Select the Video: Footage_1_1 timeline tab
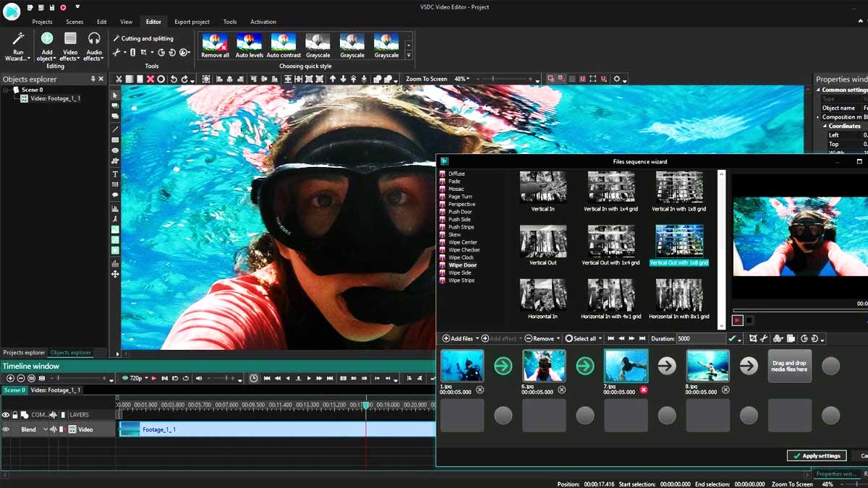Image resolution: width=868 pixels, height=488 pixels. 56,390
